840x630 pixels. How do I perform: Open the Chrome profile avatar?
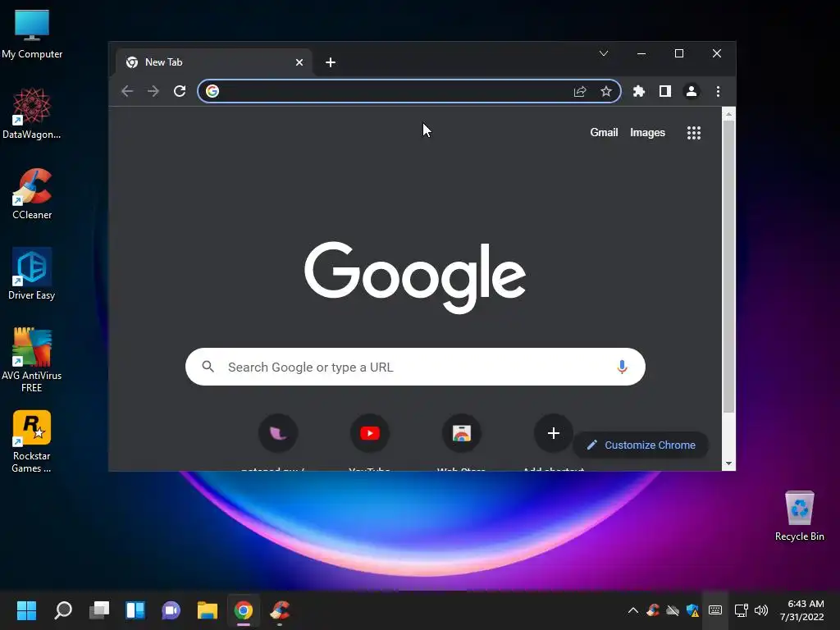click(x=692, y=91)
